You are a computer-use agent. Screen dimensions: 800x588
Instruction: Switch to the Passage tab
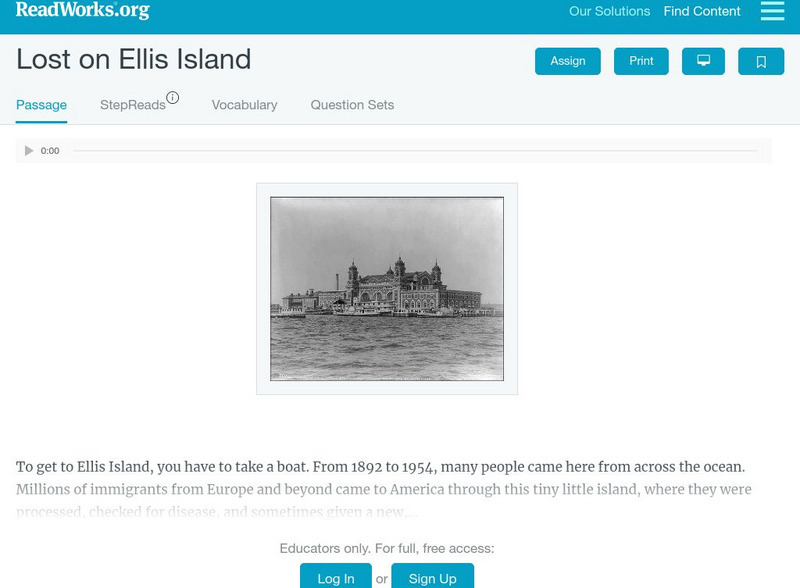click(41, 105)
